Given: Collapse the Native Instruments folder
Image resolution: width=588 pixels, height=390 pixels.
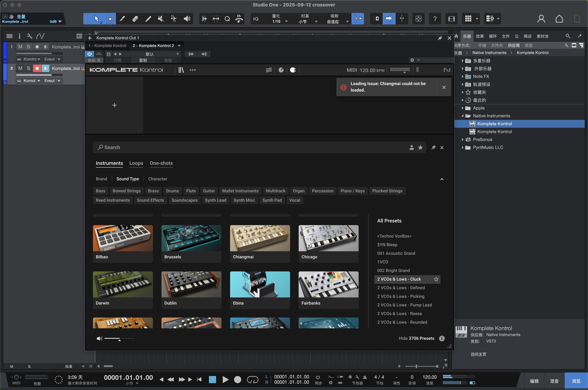Looking at the screenshot, I should pyautogui.click(x=462, y=116).
